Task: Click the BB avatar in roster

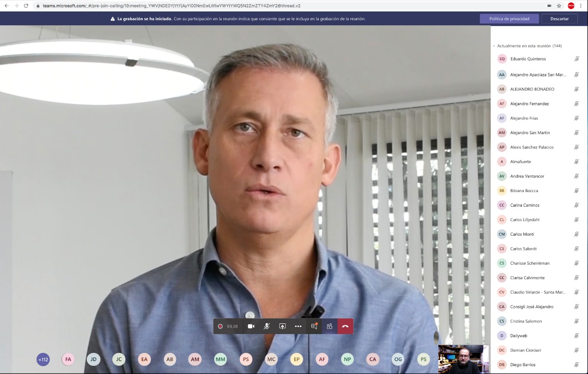Action: pyautogui.click(x=502, y=191)
